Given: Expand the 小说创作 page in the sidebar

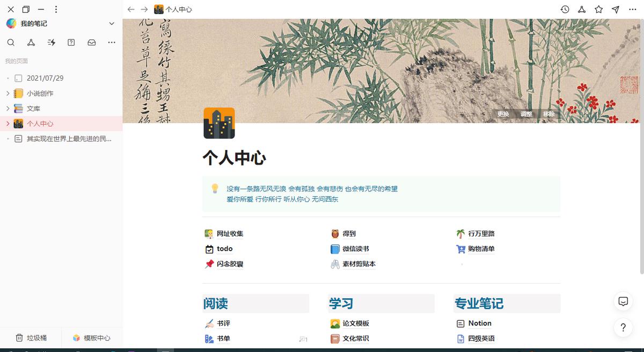Looking at the screenshot, I should point(7,93).
